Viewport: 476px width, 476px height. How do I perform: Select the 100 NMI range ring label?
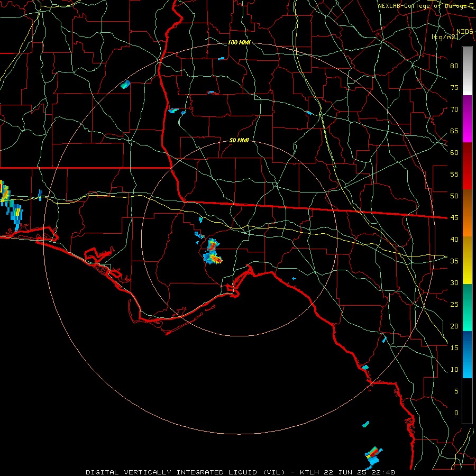pos(239,42)
